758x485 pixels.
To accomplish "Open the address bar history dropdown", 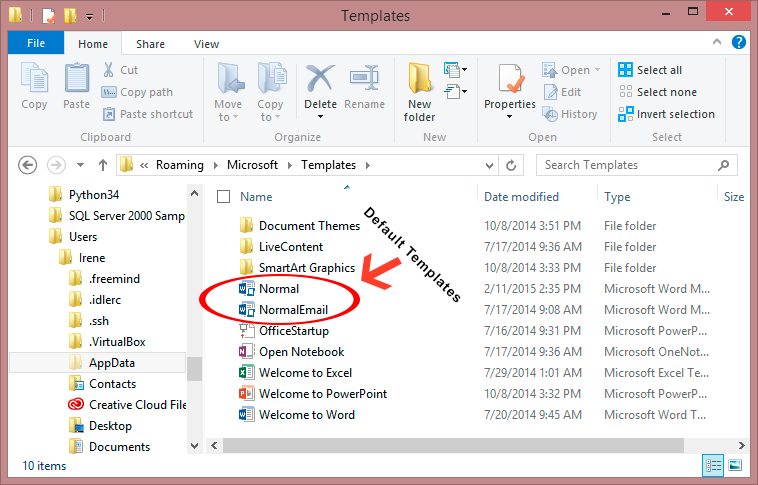I will point(489,165).
